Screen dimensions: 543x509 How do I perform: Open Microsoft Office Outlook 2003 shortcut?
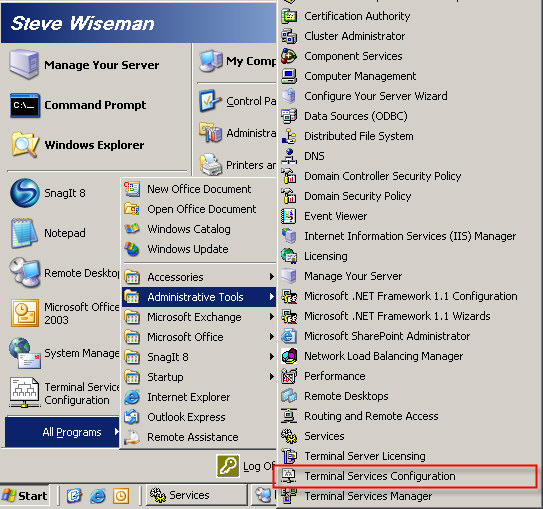click(x=64, y=313)
